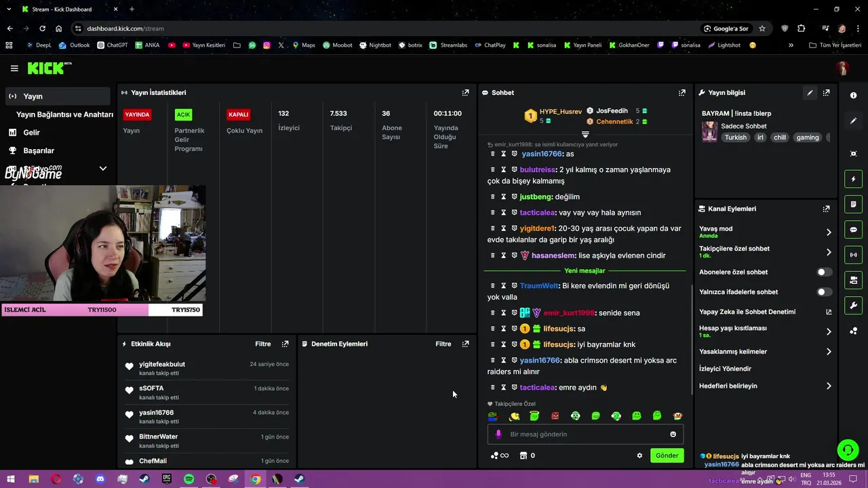Open Discord from Windows taskbar
The image size is (868, 488).
100,479
